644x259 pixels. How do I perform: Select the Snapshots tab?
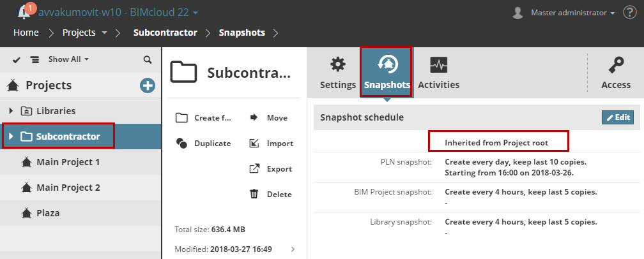point(387,73)
